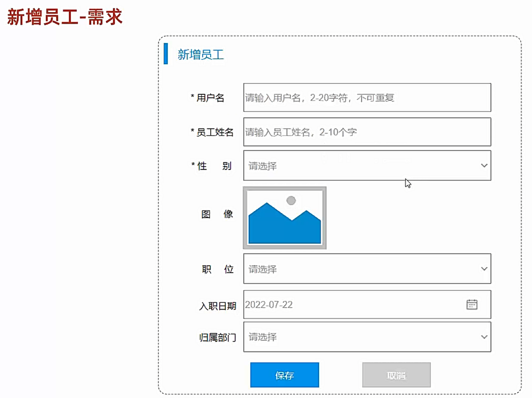Click the 新增员工-需求 page title
532x398 pixels.
coord(65,17)
